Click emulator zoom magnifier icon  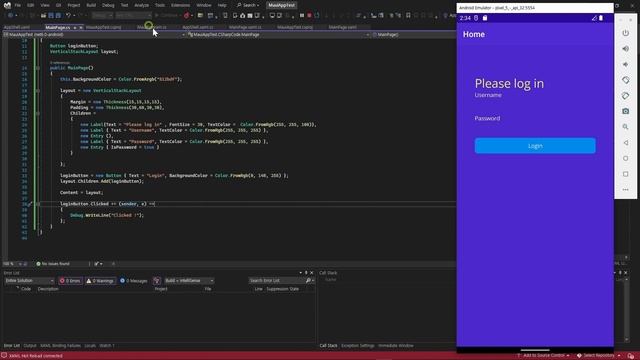coord(625,127)
